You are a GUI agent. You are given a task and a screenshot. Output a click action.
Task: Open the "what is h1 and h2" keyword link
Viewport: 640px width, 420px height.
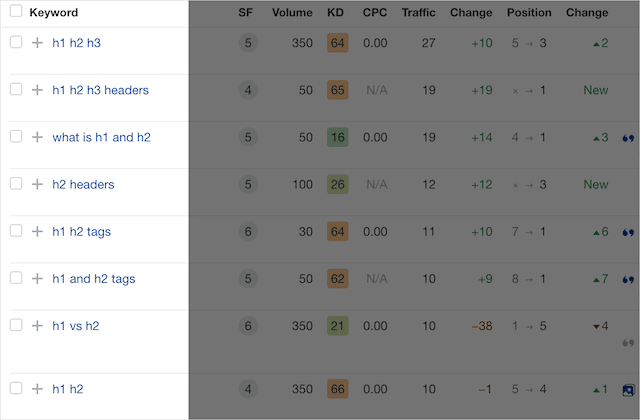point(101,137)
